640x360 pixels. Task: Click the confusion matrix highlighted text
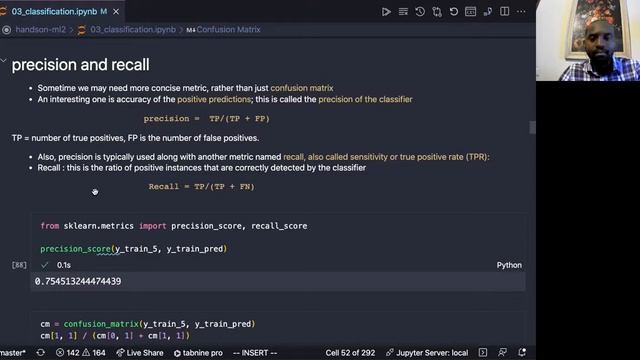click(302, 88)
